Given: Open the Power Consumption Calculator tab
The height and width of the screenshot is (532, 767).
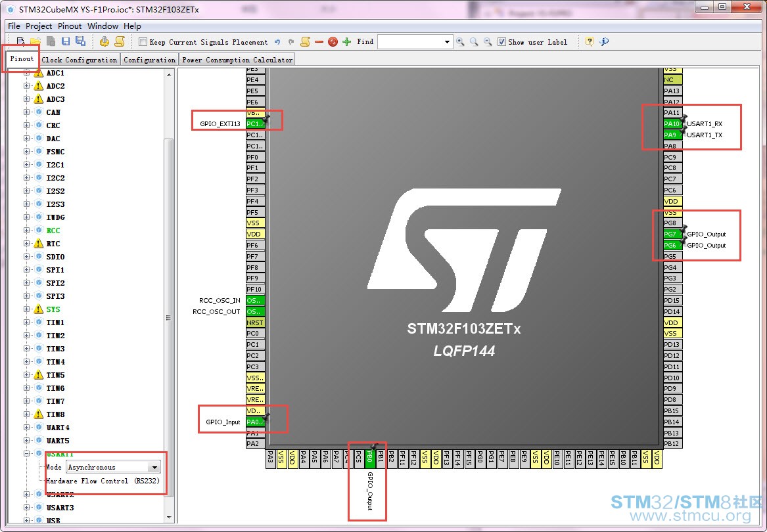Looking at the screenshot, I should (x=237, y=60).
